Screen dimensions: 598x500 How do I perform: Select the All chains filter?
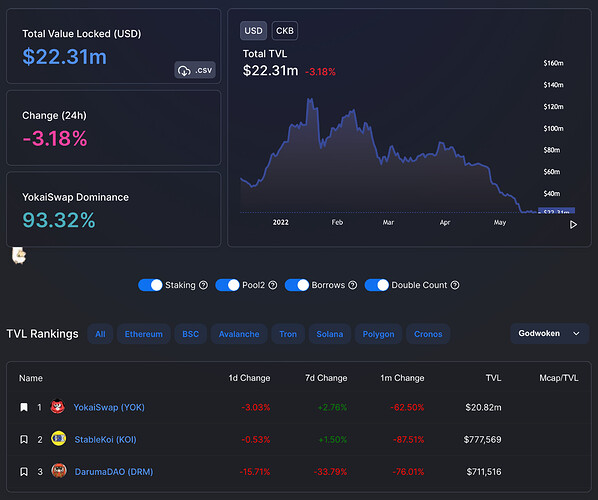(x=100, y=334)
